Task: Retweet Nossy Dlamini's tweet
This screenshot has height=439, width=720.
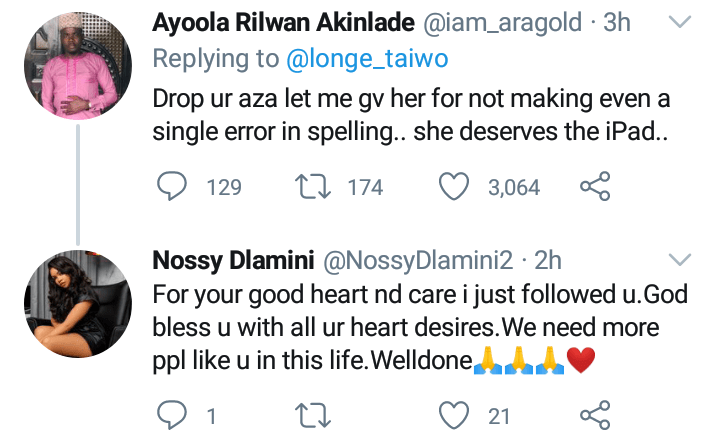Action: 317,412
